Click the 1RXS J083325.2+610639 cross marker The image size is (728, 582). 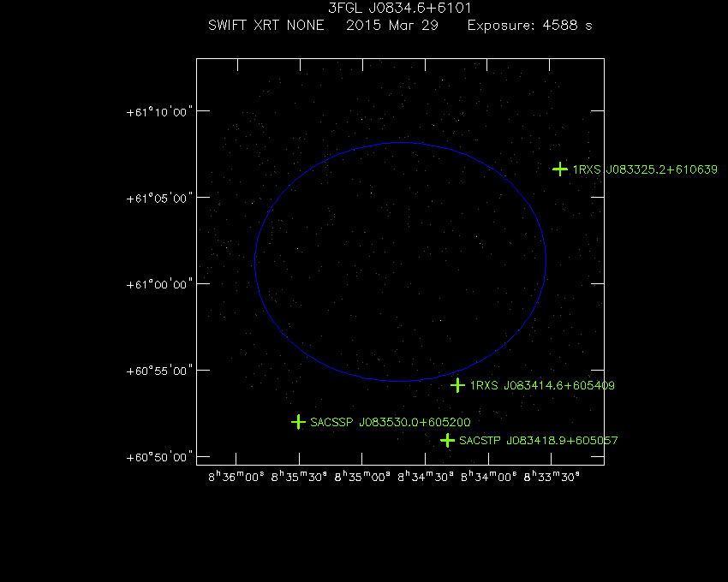(x=560, y=169)
